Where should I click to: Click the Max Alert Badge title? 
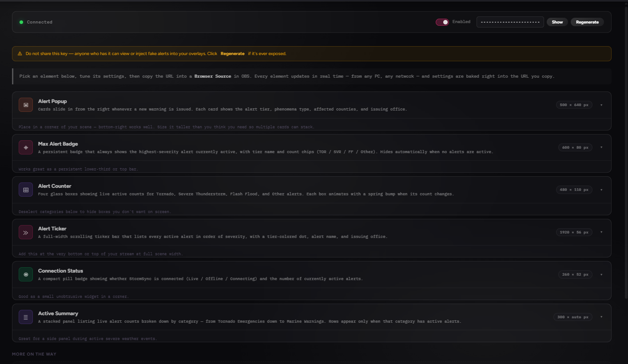pyautogui.click(x=58, y=144)
